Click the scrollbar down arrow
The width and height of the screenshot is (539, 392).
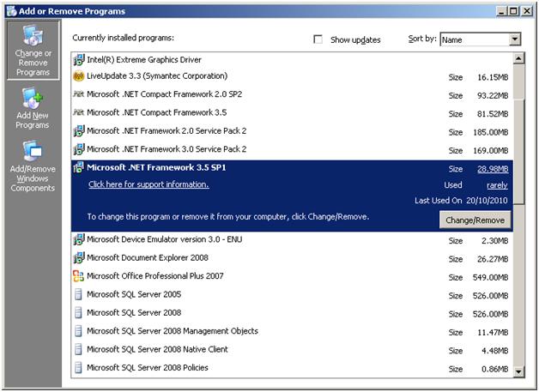click(x=518, y=371)
